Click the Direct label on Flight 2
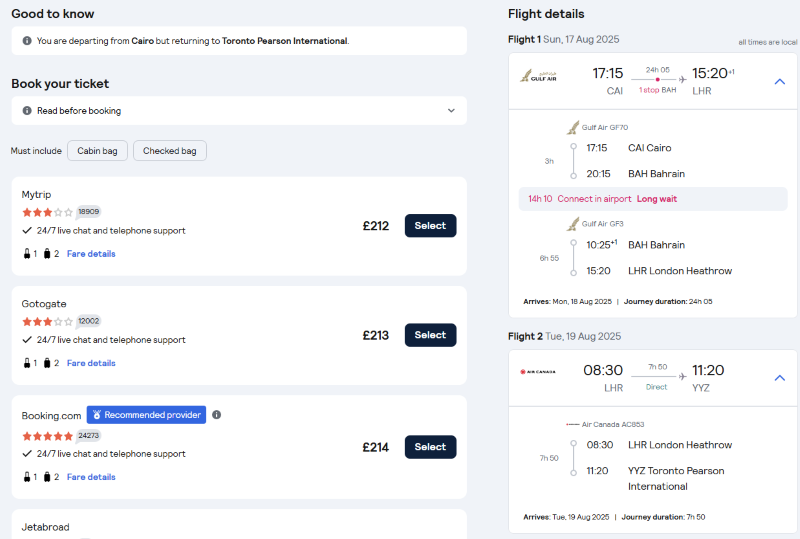 pyautogui.click(x=656, y=387)
